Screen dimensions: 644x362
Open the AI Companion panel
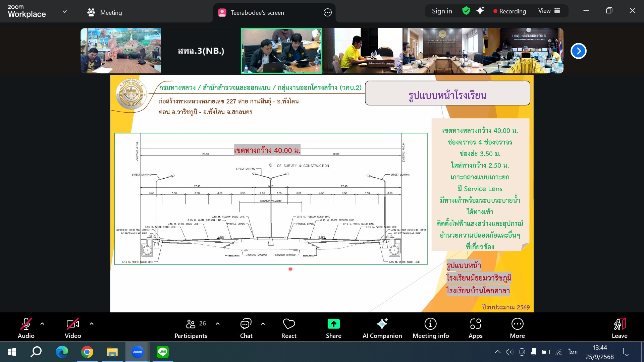point(382,324)
